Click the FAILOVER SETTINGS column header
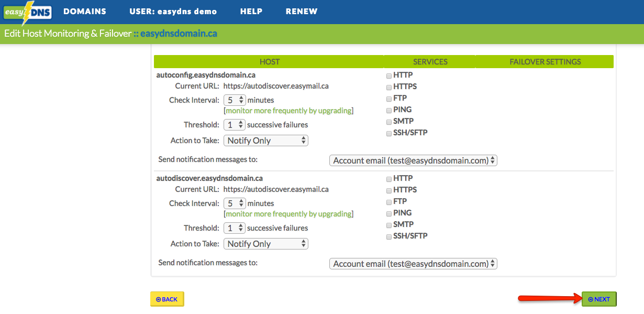Screen dimensions: 644x314 (x=545, y=61)
